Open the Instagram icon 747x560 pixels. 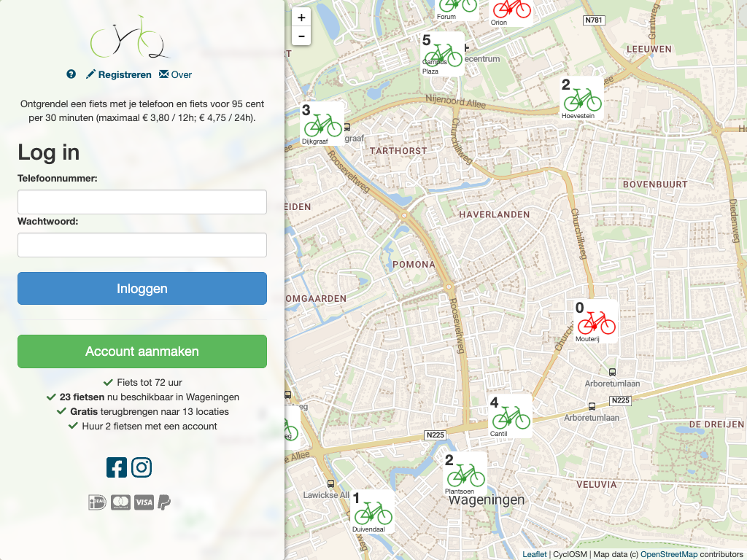pyautogui.click(x=142, y=467)
